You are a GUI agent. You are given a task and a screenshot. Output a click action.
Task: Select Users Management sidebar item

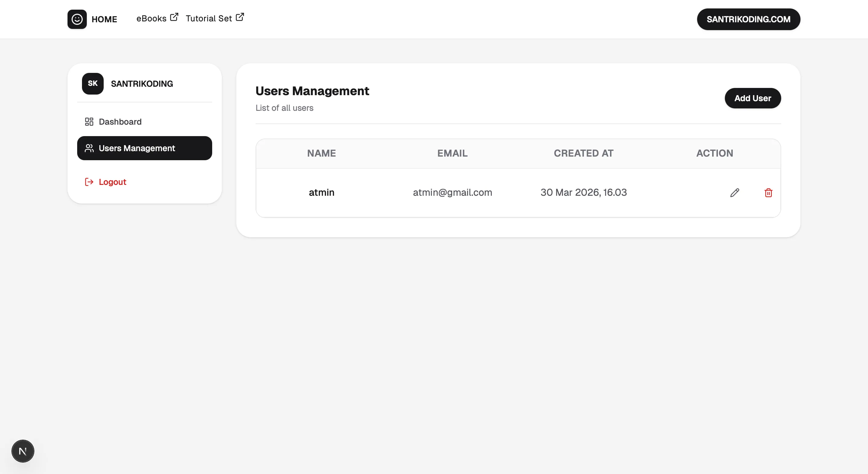145,148
